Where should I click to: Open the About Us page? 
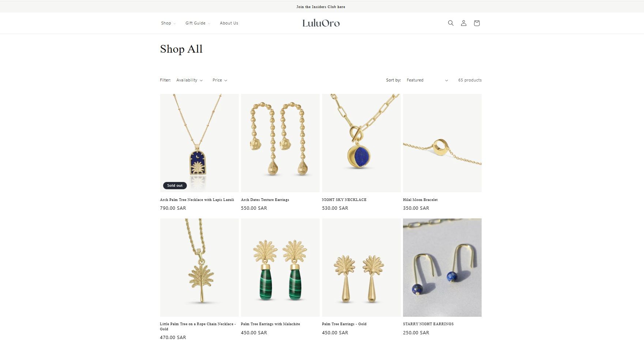[229, 23]
